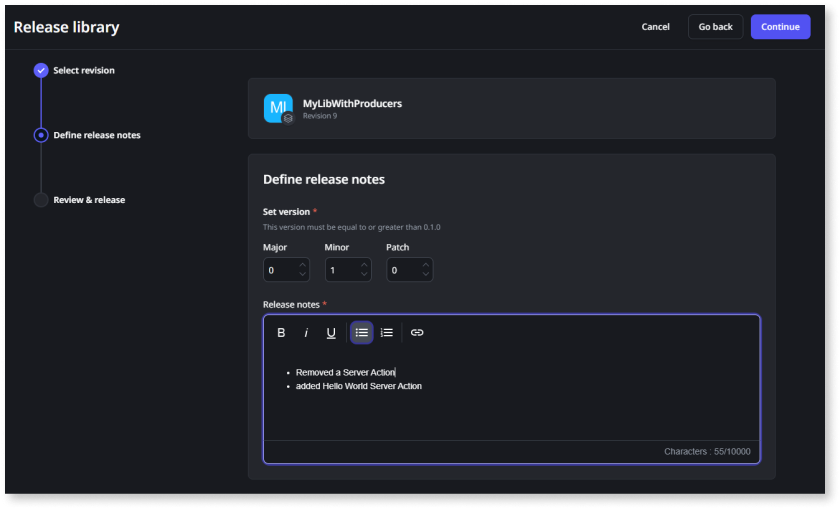Click the completed Select revision checkmark

pos(41,70)
